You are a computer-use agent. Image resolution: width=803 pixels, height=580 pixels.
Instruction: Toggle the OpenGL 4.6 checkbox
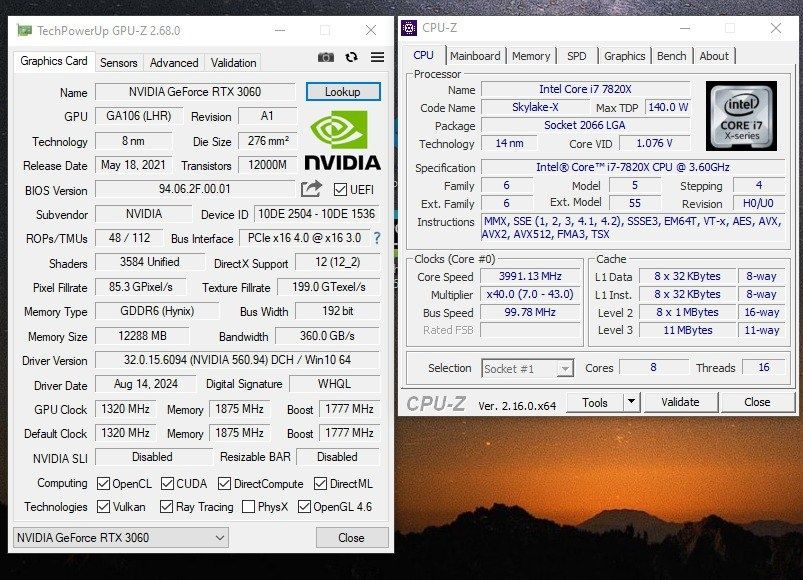pyautogui.click(x=304, y=507)
